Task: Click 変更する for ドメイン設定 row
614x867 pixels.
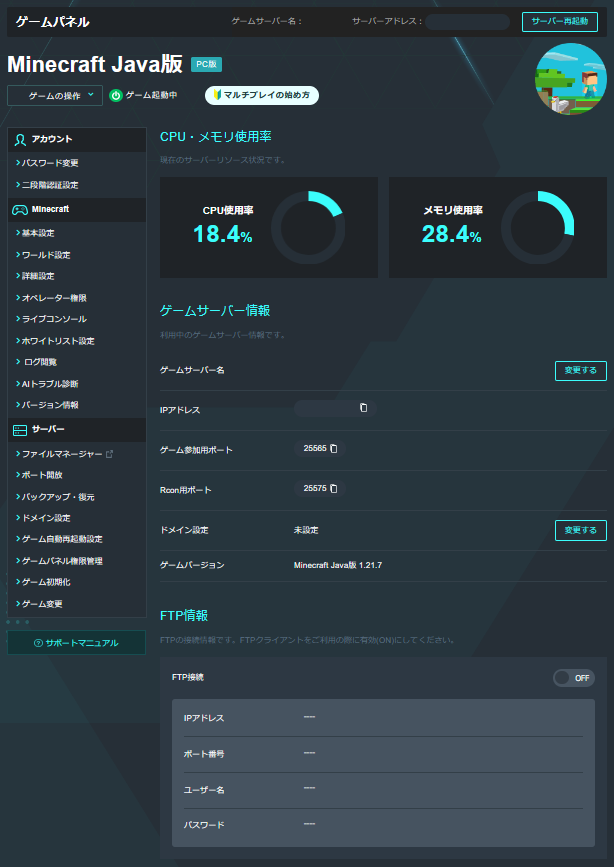Action: click(x=581, y=530)
